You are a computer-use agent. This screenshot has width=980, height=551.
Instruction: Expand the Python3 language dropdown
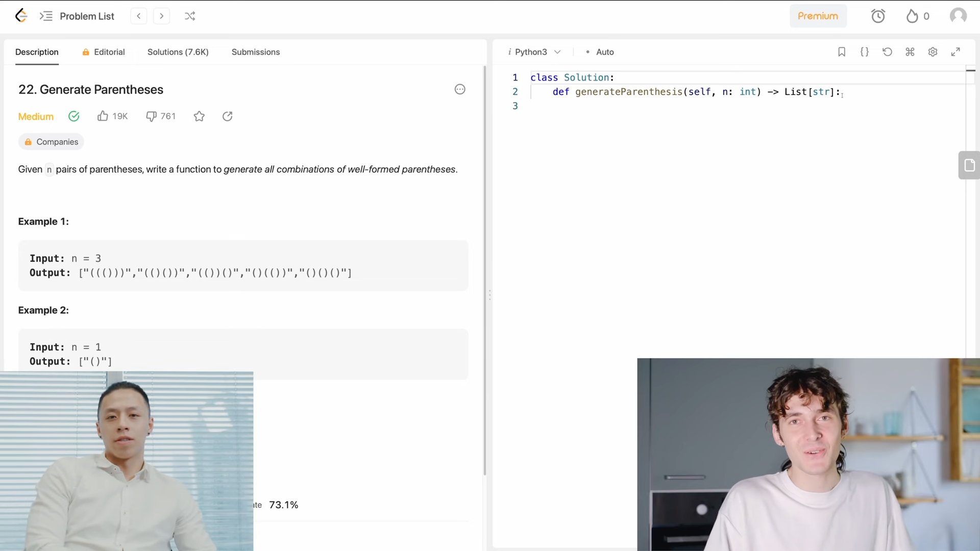click(535, 52)
